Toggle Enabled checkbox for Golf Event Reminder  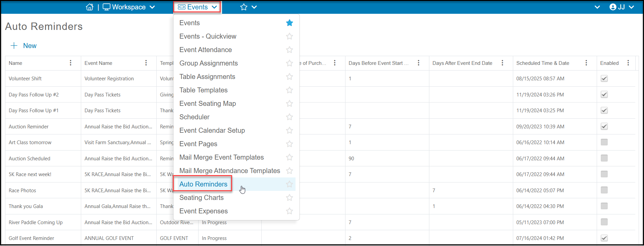pos(604,238)
